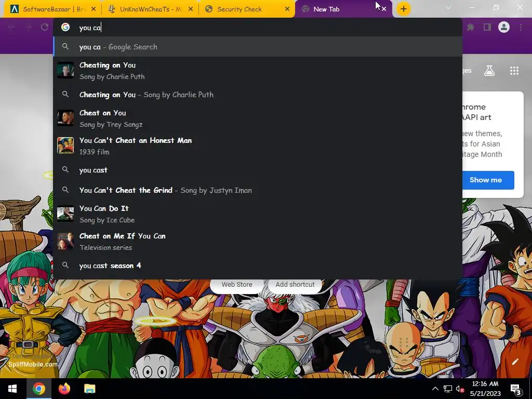The width and height of the screenshot is (532, 399).
Task: Select 'you ca - Google Search' suggestion
Action: pyautogui.click(x=258, y=47)
